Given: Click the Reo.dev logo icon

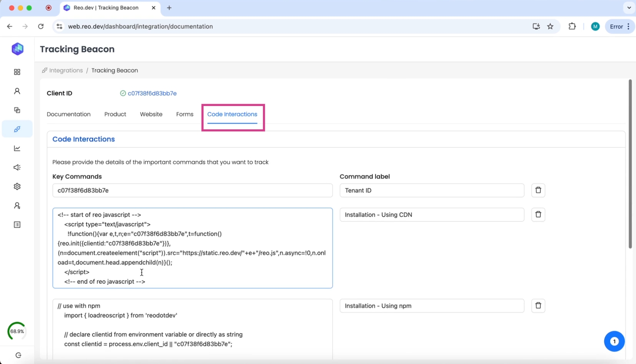Looking at the screenshot, I should [17, 49].
